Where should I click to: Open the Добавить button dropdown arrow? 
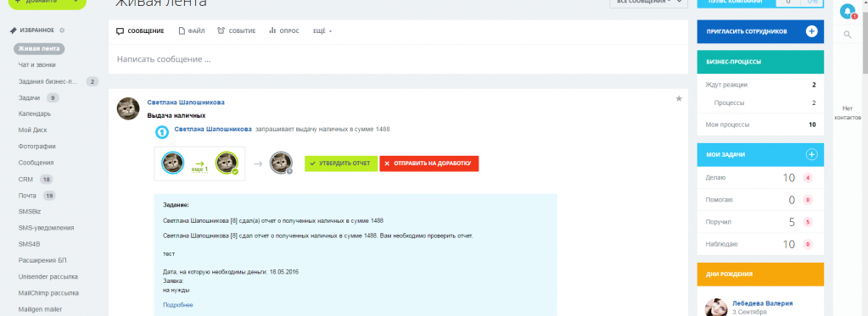coord(76,3)
